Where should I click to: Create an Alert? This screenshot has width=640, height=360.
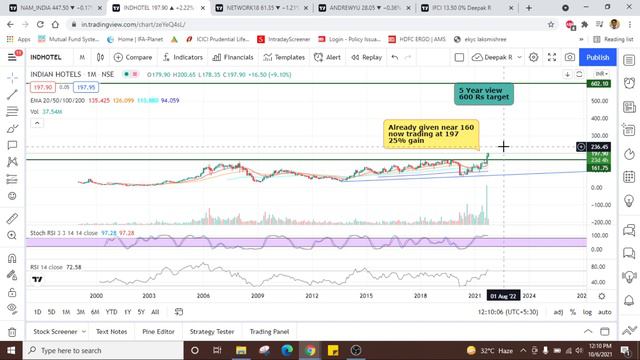[x=327, y=58]
